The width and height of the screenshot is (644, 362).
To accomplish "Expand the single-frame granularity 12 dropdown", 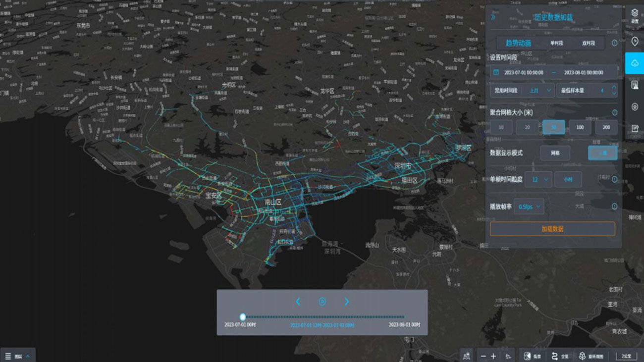I will point(538,179).
